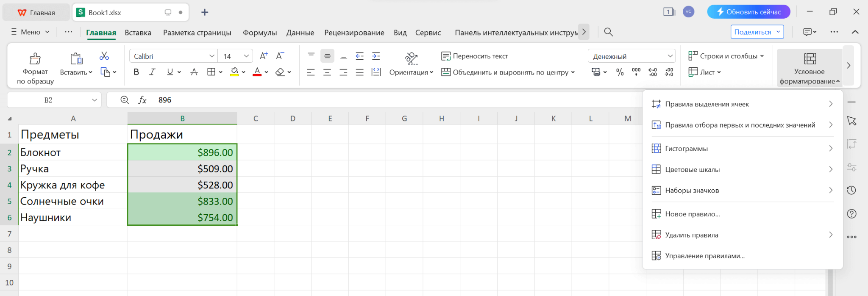868x296 pixels.
Task: Click the insert function fx icon
Action: (x=142, y=100)
